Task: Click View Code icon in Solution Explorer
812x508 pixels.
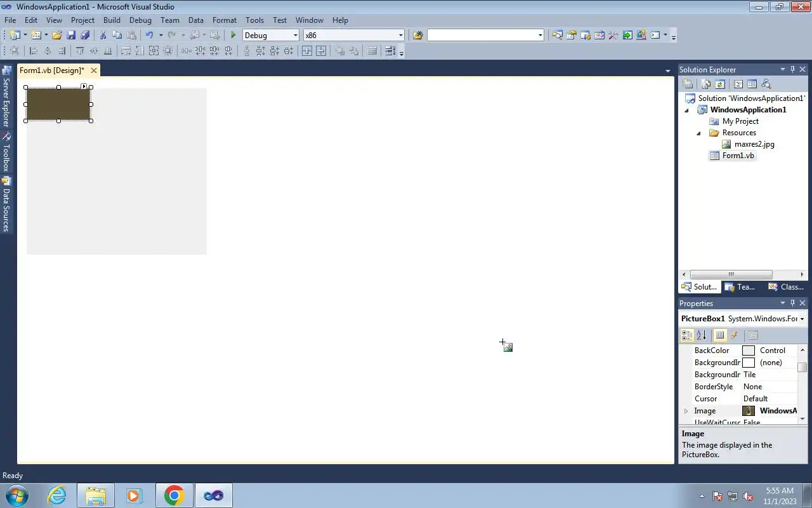Action: [x=738, y=84]
